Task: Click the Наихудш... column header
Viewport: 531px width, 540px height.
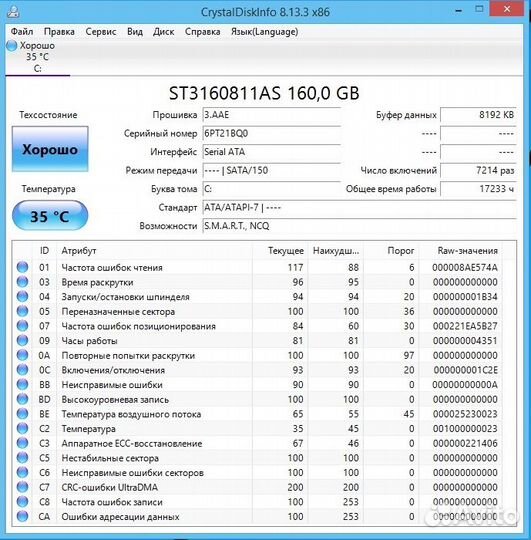Action: point(336,250)
